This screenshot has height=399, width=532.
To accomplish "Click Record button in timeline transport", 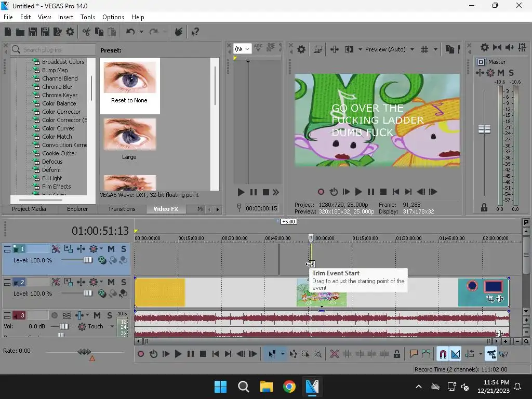I will tap(141, 354).
